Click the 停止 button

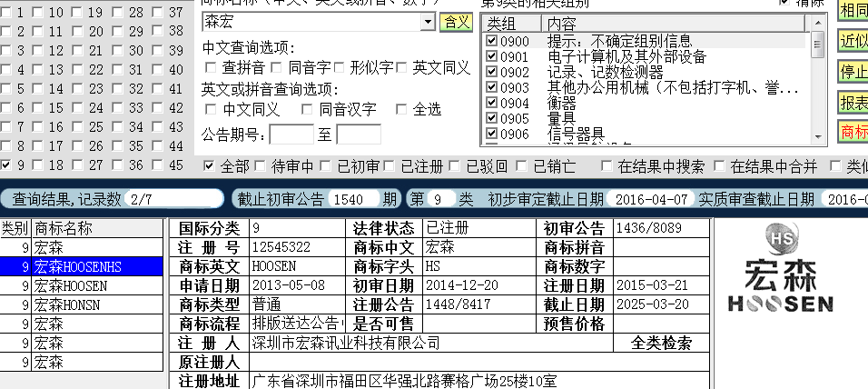tap(853, 72)
